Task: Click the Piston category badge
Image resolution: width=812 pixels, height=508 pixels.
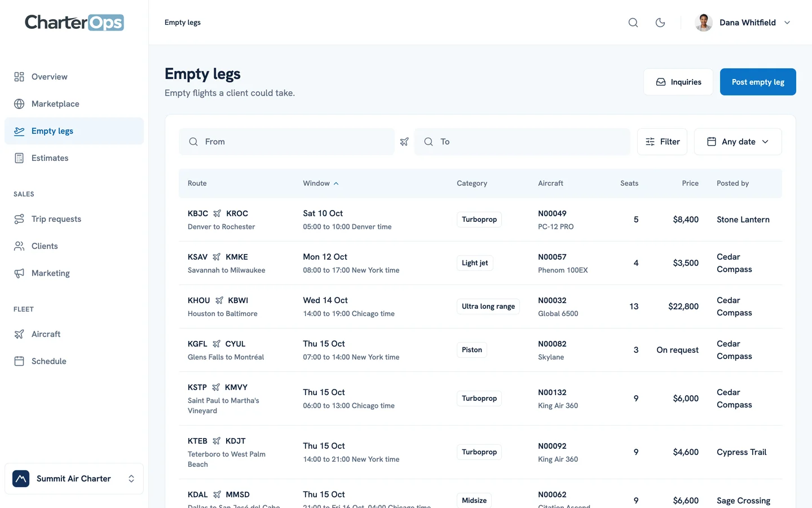Action: click(x=472, y=350)
